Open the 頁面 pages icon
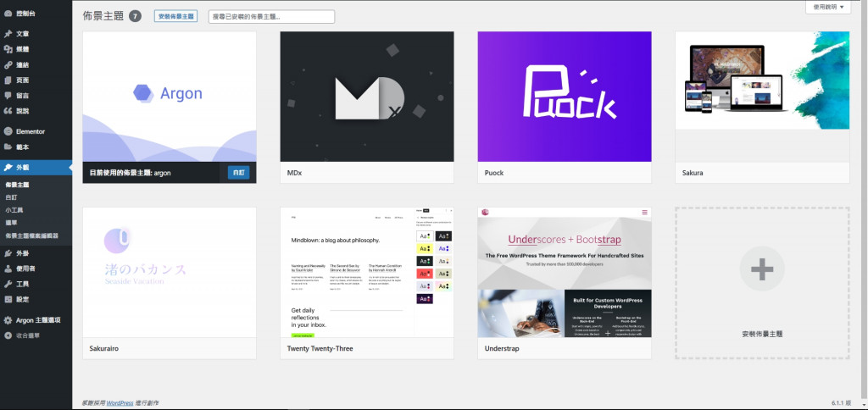 coord(8,80)
